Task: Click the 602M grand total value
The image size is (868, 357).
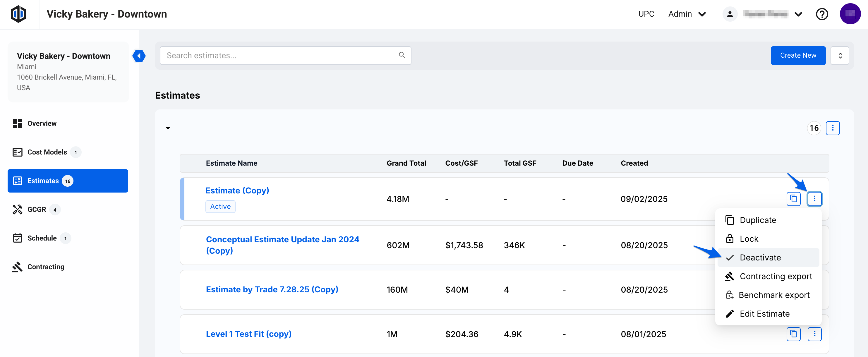Action: click(398, 245)
